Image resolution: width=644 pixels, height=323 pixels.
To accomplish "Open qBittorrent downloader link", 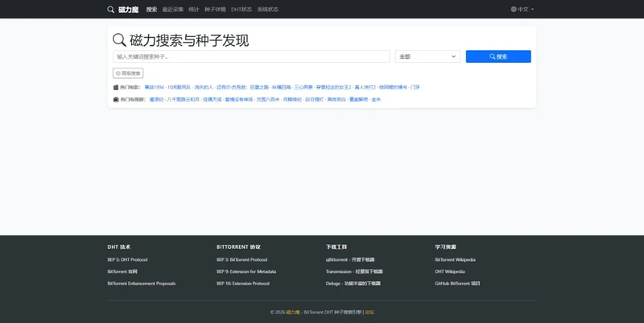I will pyautogui.click(x=350, y=259).
